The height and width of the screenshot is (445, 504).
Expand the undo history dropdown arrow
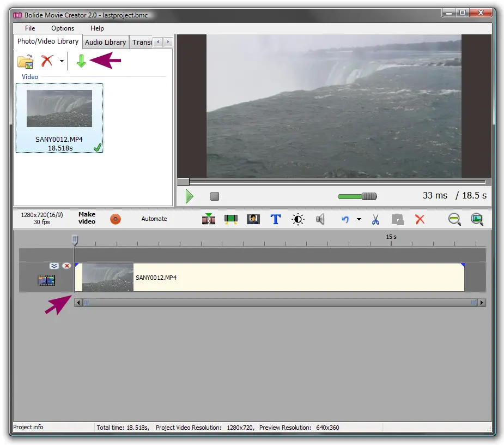pyautogui.click(x=359, y=219)
